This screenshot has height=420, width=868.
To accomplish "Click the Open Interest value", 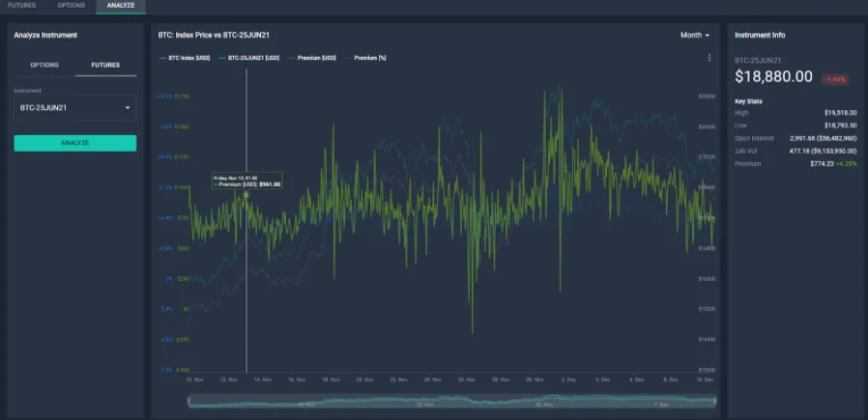I will [x=824, y=138].
